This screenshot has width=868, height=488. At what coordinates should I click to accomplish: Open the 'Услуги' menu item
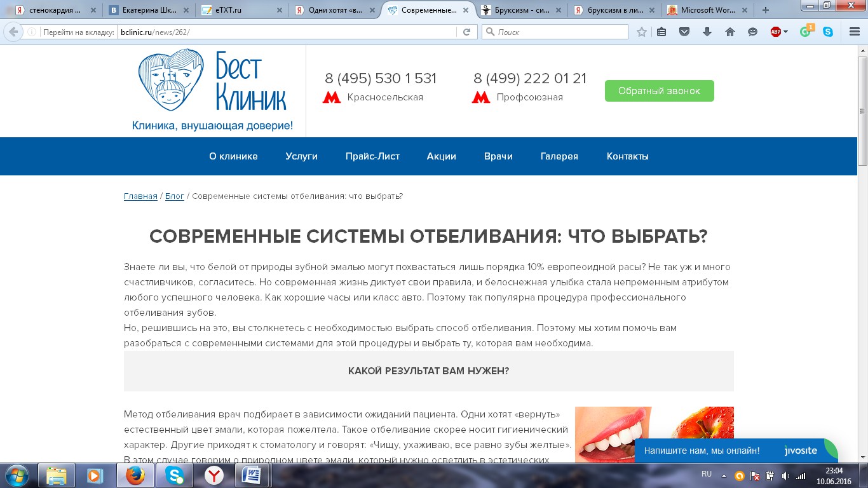pyautogui.click(x=302, y=156)
